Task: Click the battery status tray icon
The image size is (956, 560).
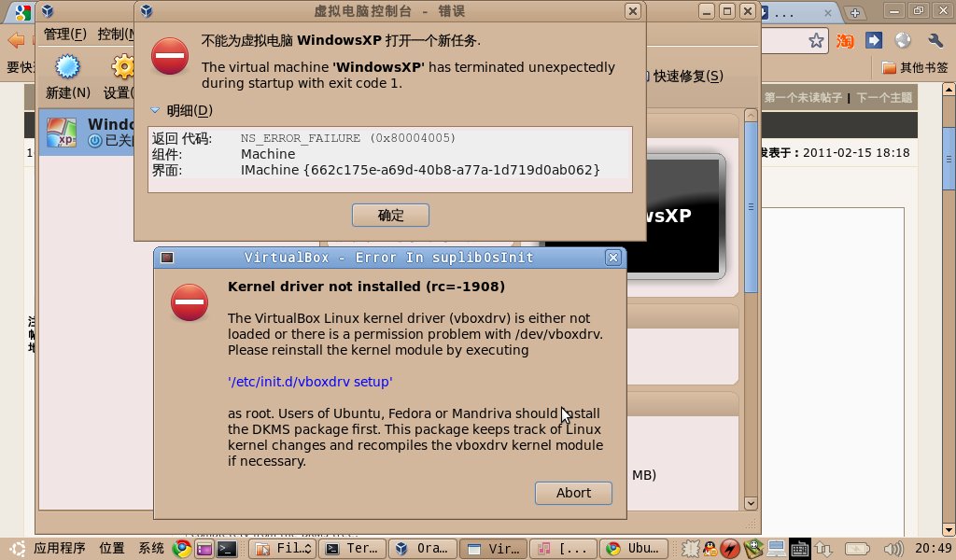Action: pos(857,549)
